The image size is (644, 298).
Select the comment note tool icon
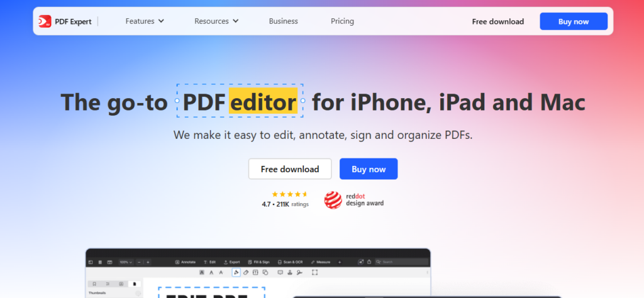(x=280, y=272)
